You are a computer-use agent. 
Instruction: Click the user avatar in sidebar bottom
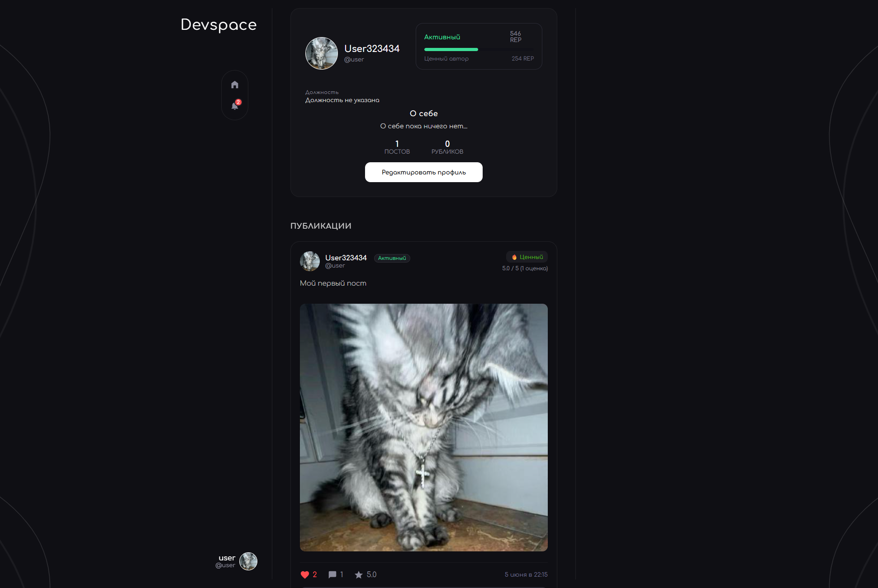tap(248, 561)
